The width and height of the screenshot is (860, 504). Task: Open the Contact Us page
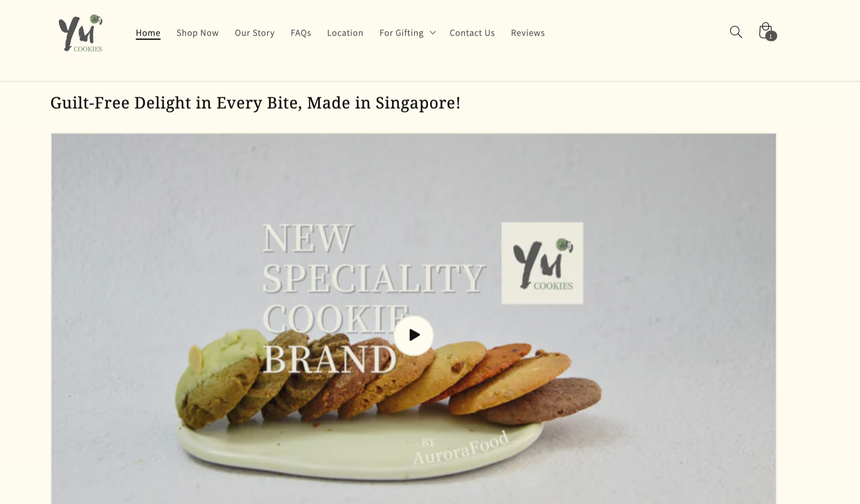[472, 33]
